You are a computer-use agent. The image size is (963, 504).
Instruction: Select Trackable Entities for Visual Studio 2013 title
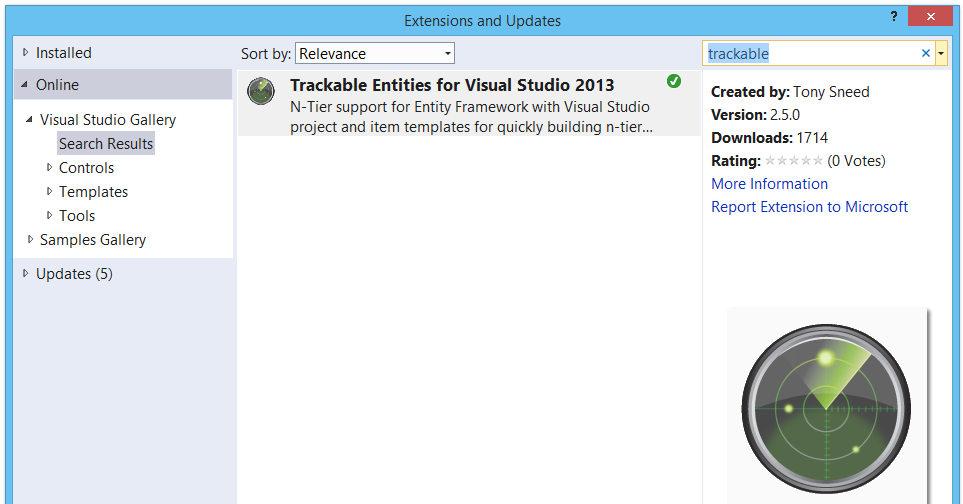tap(452, 85)
